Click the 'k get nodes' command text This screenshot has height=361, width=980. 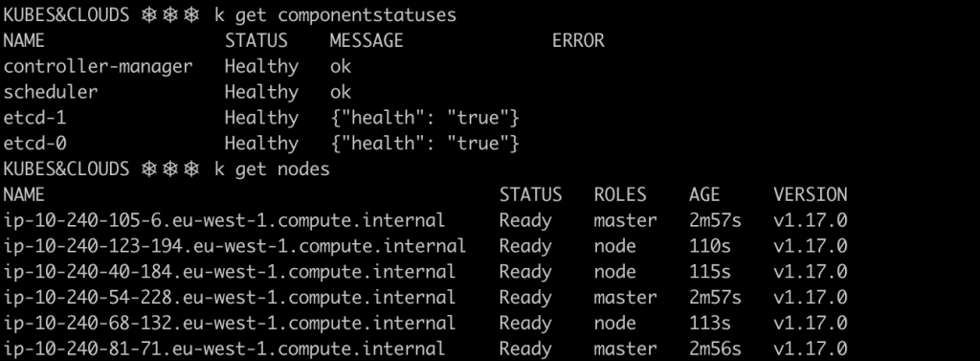coord(272,169)
